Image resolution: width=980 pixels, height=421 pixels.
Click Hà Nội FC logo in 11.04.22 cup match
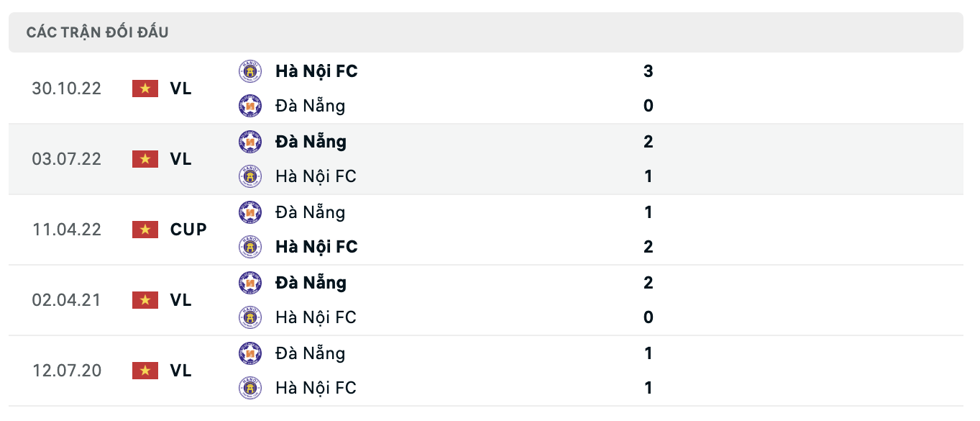pos(250,247)
